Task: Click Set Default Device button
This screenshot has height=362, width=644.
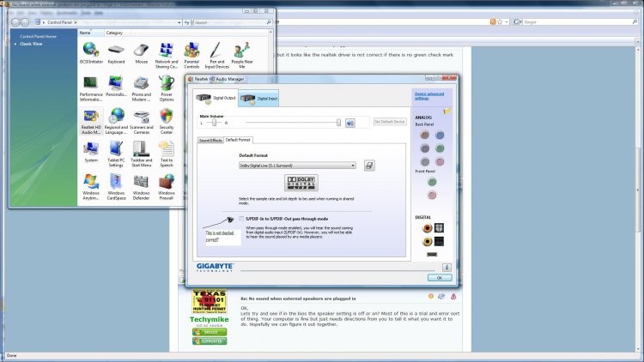Action: (x=390, y=122)
